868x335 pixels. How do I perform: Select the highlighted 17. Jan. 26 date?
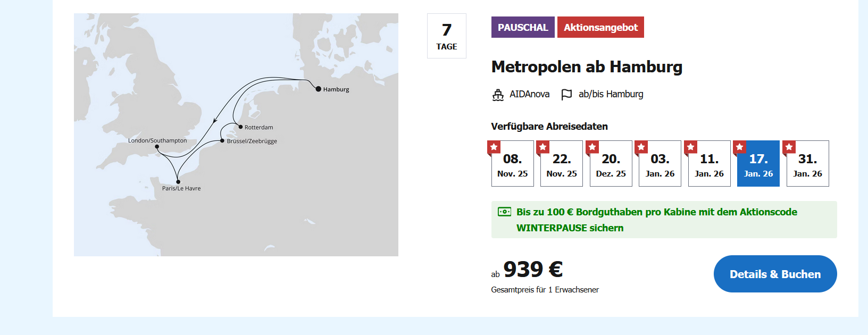click(x=758, y=165)
